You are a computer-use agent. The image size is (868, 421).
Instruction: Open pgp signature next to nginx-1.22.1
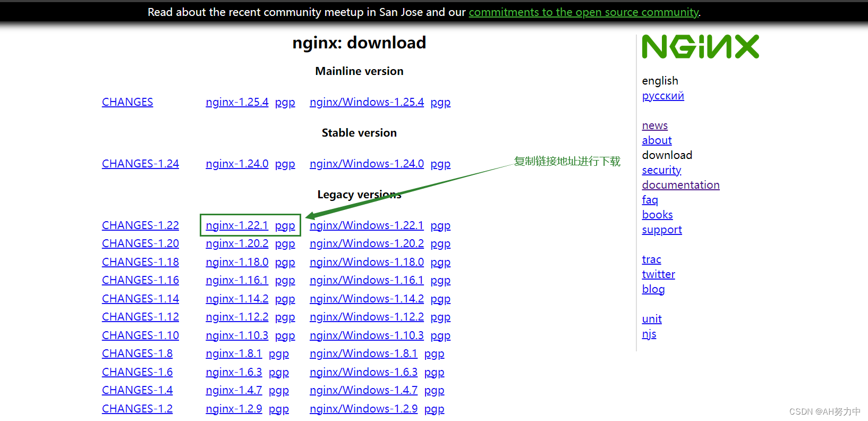pyautogui.click(x=285, y=225)
